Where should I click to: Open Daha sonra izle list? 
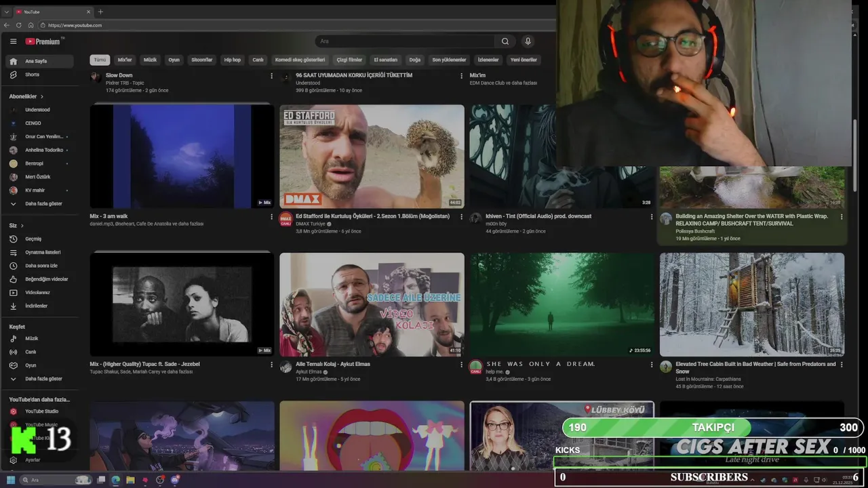[38, 266]
